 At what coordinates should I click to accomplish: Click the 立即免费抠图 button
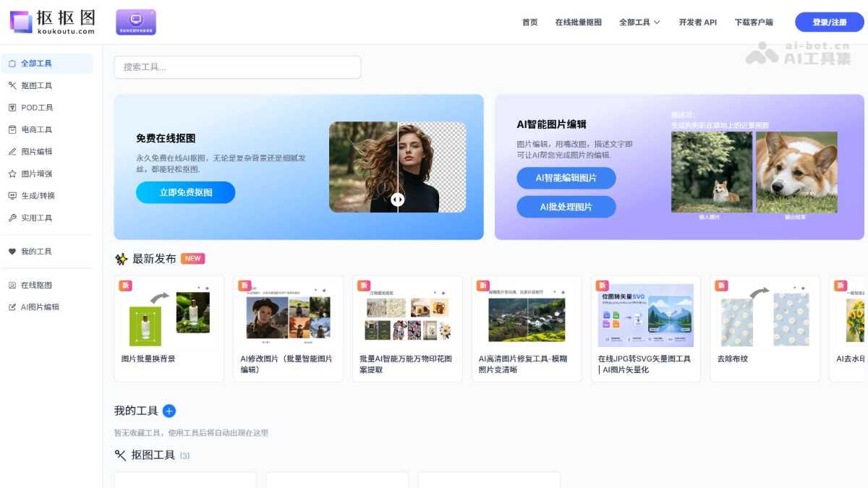pyautogui.click(x=186, y=192)
